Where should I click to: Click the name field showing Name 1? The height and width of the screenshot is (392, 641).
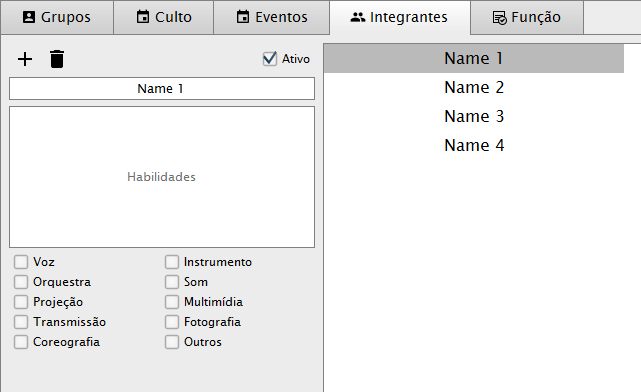tap(162, 88)
